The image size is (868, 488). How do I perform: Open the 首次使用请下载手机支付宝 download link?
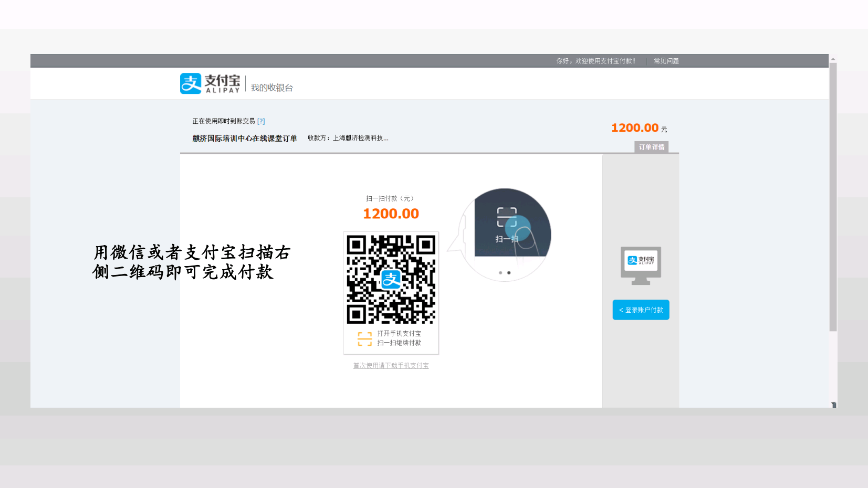pos(391,366)
